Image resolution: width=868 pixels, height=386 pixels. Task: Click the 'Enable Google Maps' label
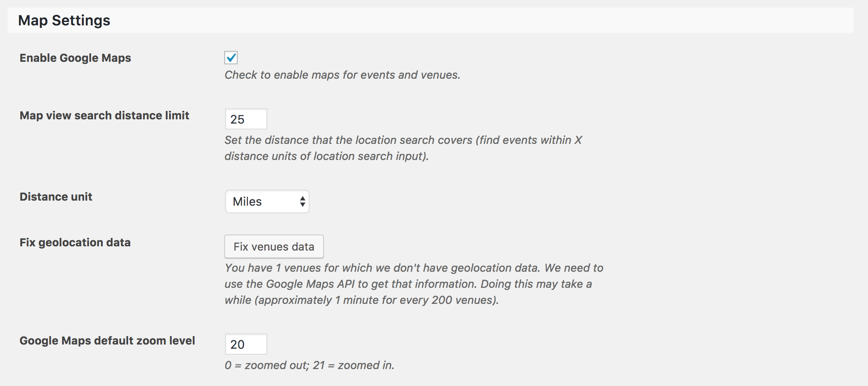[75, 58]
